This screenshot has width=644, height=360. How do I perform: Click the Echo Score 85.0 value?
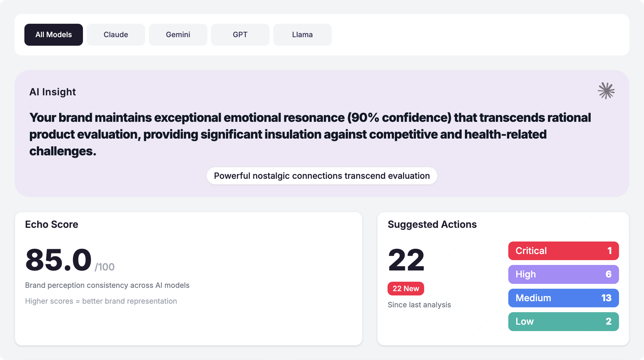(59, 260)
